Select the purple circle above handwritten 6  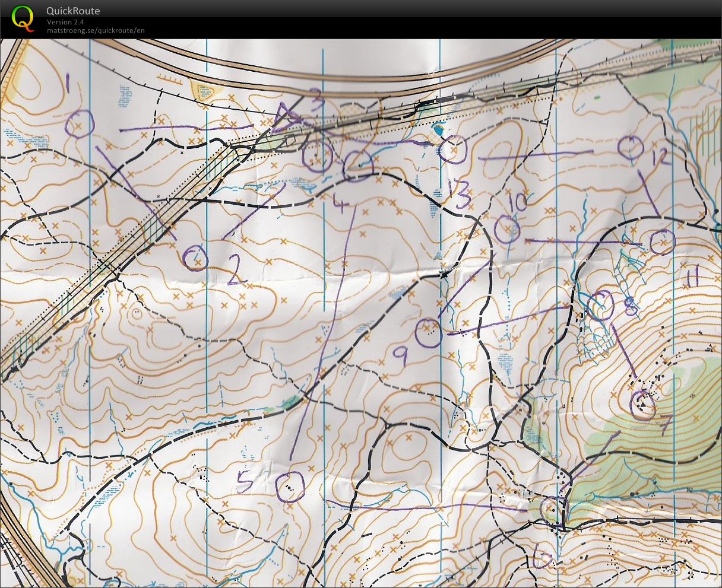tap(552, 509)
